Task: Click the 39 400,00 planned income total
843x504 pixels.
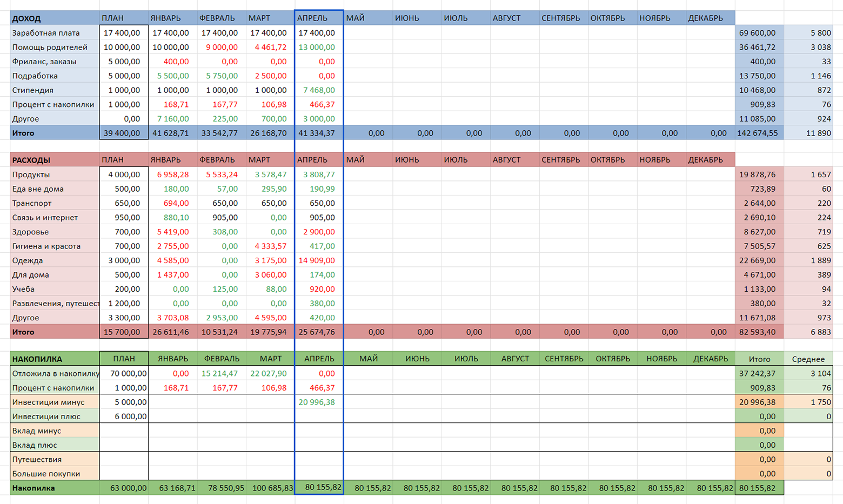Action: point(124,133)
